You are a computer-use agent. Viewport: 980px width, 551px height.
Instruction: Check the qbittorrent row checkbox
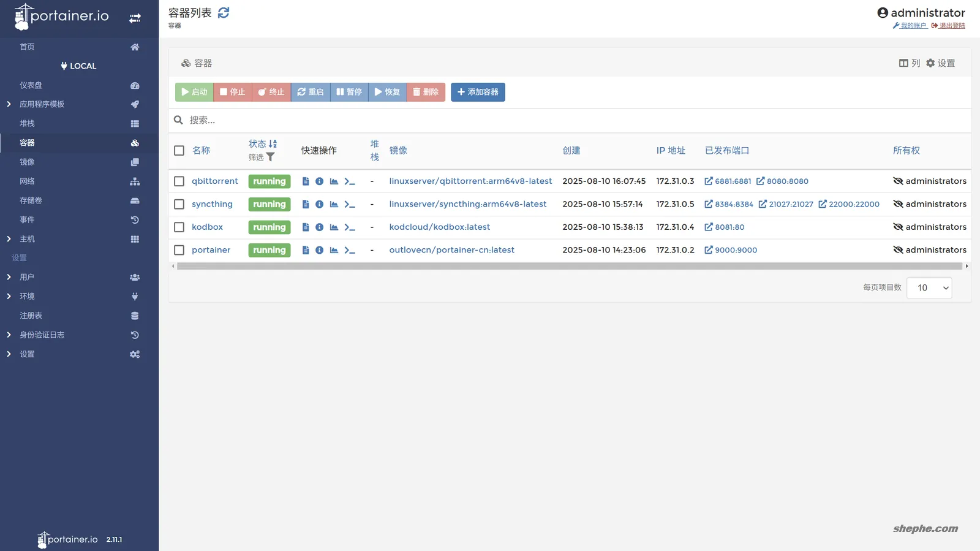point(179,181)
